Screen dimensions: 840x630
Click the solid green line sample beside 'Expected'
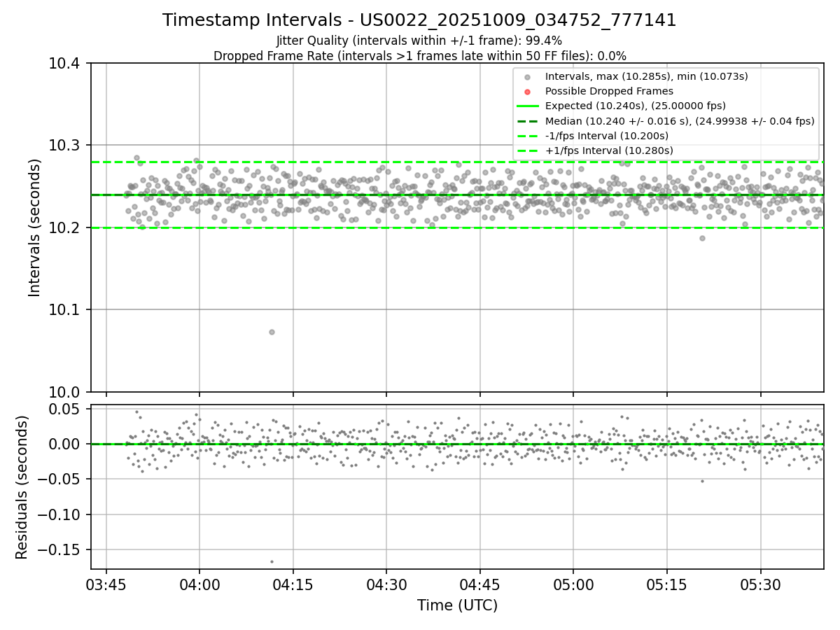528,106
